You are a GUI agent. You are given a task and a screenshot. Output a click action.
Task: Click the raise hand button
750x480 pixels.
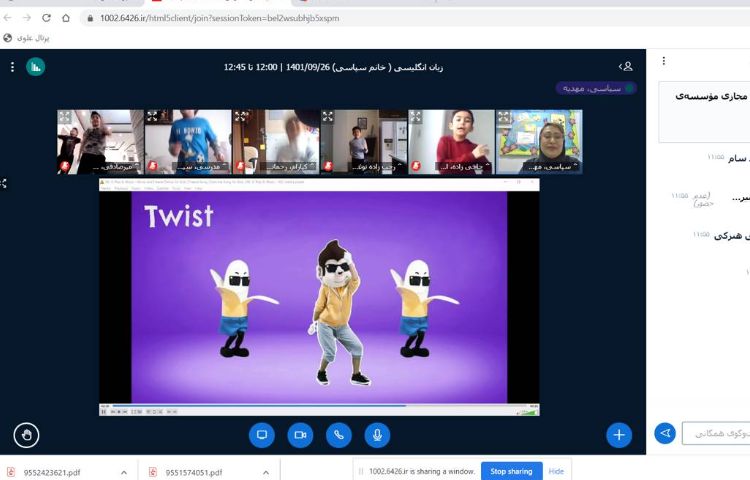[x=26, y=434]
